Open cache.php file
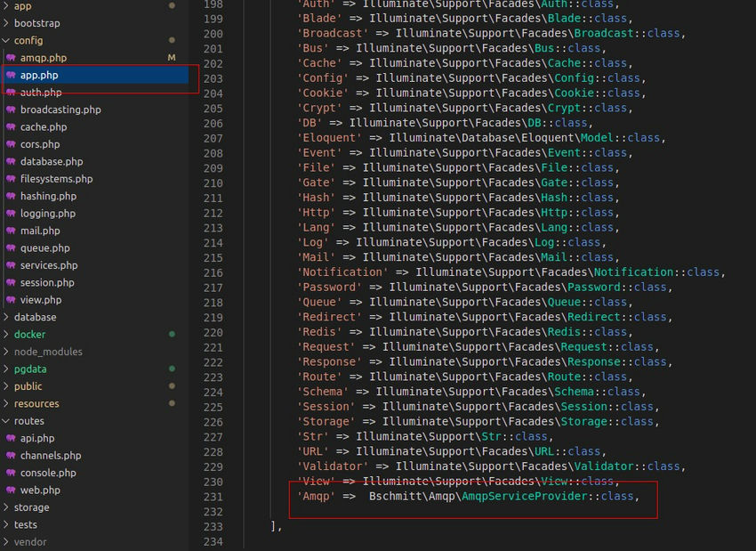The image size is (756, 551). 44,127
